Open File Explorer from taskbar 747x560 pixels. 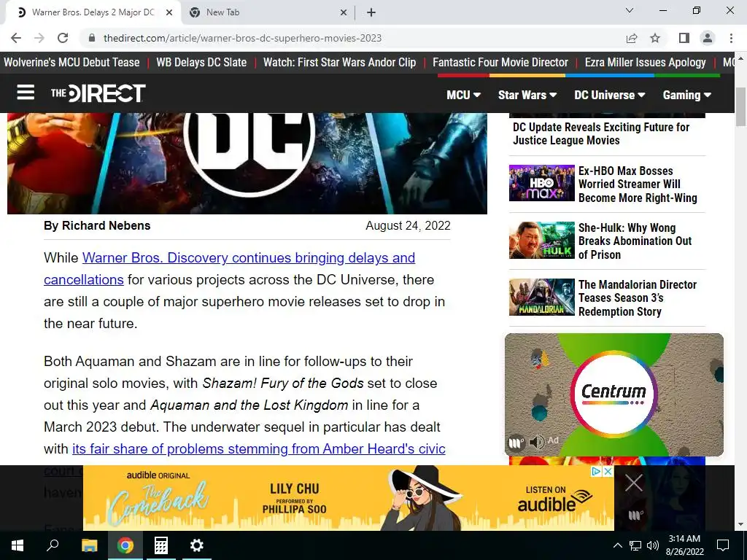point(89,545)
